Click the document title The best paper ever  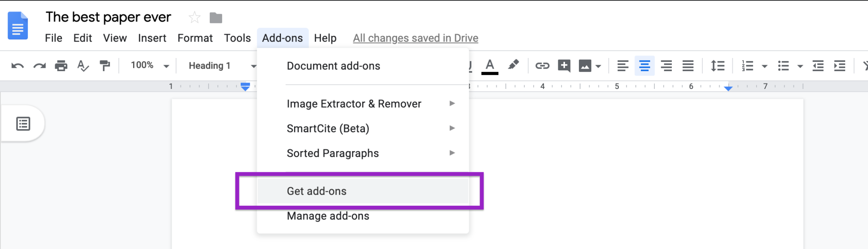[108, 17]
